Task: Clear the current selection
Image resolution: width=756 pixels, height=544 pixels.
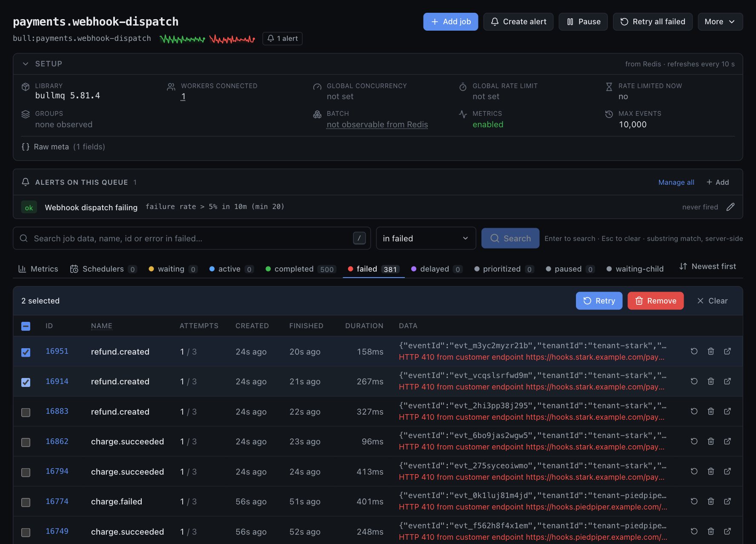Action: tap(712, 301)
